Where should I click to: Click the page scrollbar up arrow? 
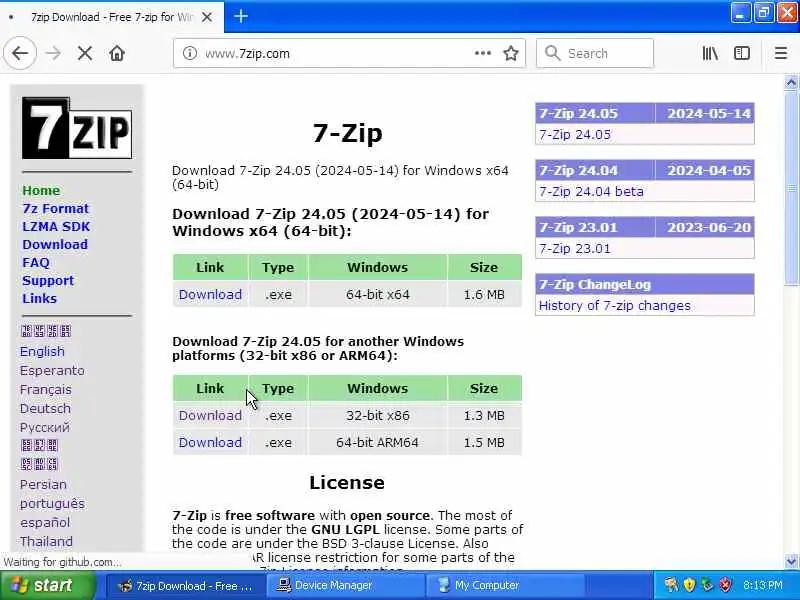pyautogui.click(x=791, y=82)
